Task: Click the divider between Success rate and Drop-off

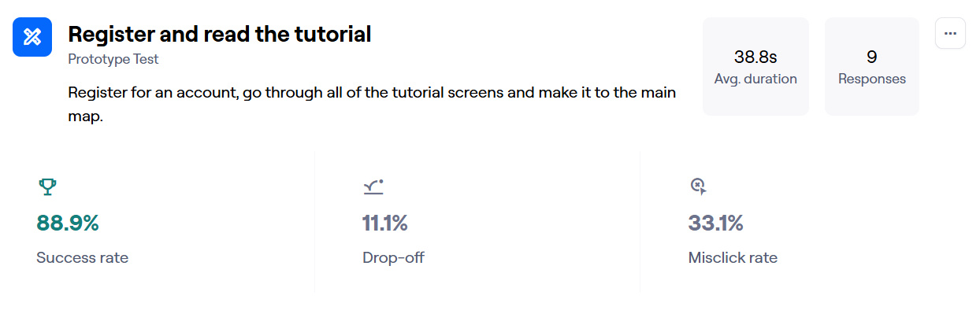Action: point(314,222)
